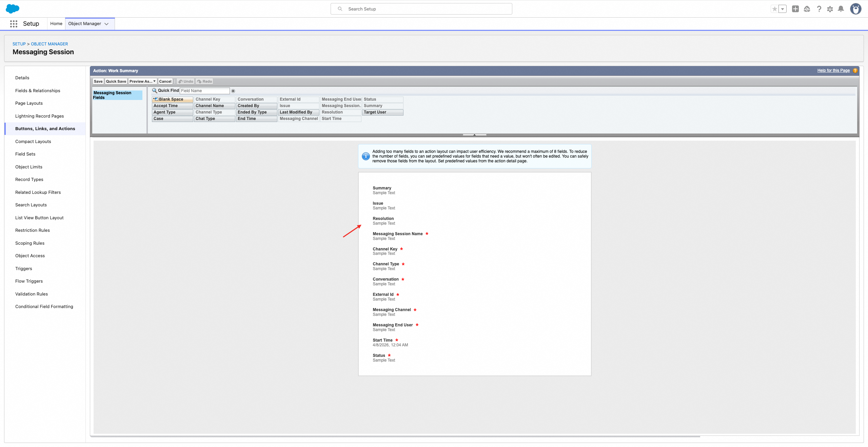Clear the Quick Find field with the X icon
This screenshot has width=868, height=447.
233,91
